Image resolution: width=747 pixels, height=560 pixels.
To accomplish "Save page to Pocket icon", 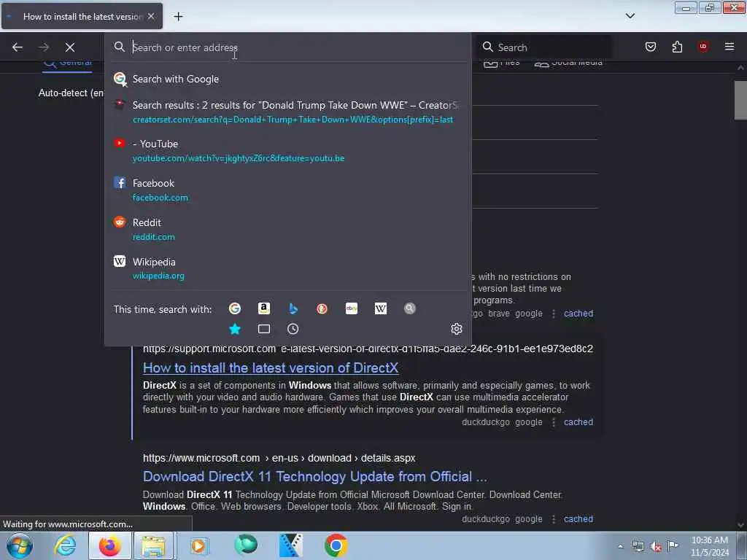I will (x=650, y=47).
